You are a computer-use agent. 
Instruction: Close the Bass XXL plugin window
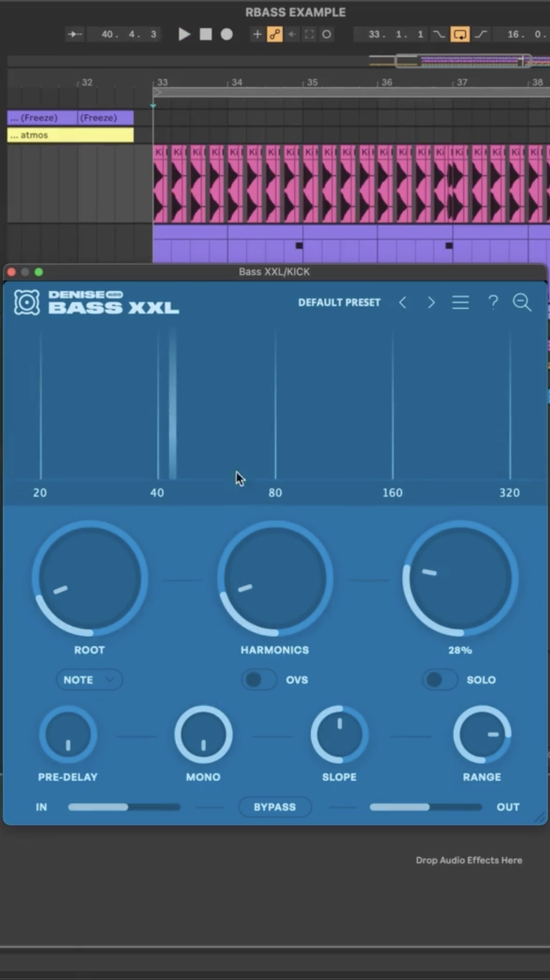(11, 272)
